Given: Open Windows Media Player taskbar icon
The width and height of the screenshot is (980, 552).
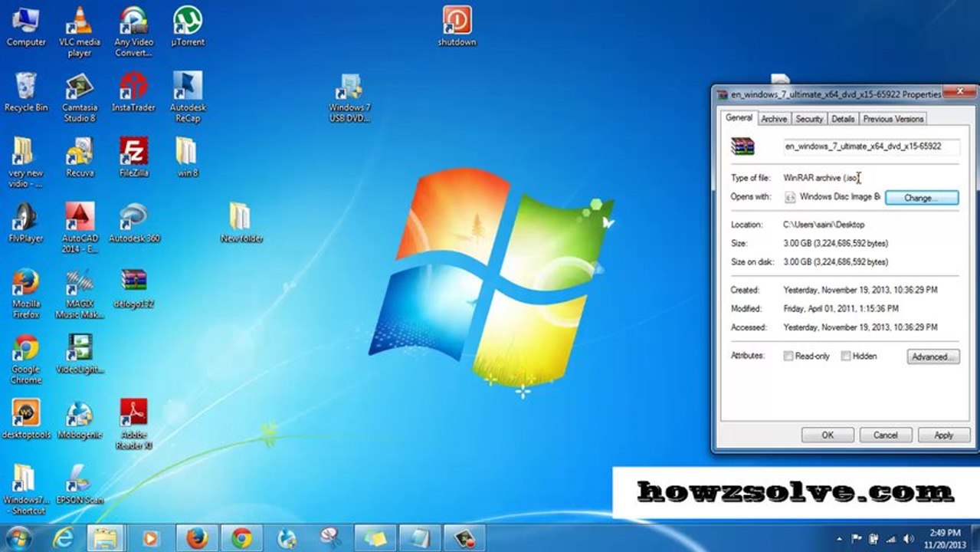Looking at the screenshot, I should (x=151, y=538).
